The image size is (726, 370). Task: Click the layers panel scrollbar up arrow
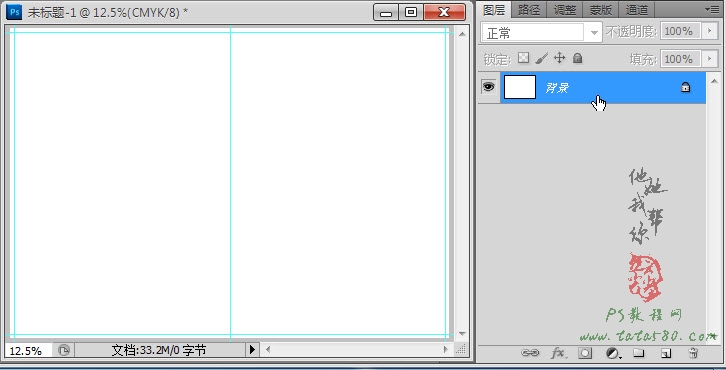714,81
